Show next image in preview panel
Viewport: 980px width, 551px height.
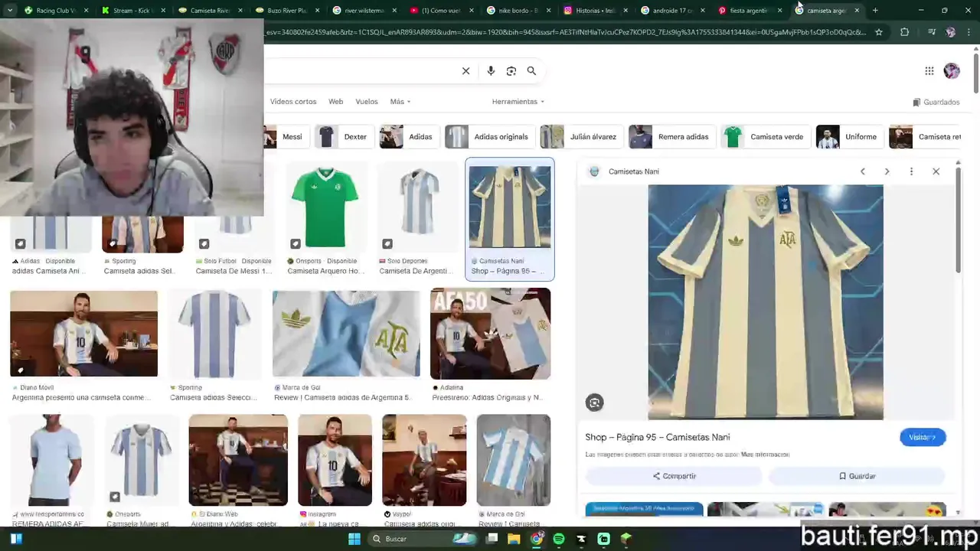click(887, 171)
